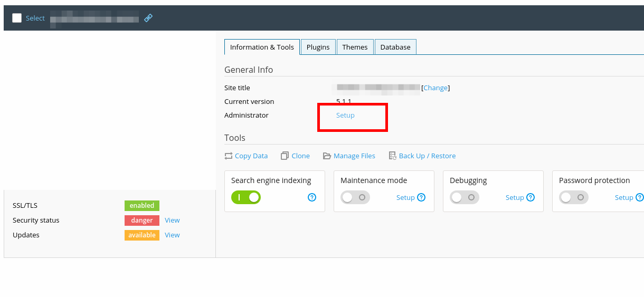Click the Back Up / Restore icon
Image resolution: width=644 pixels, height=297 pixels.
392,156
